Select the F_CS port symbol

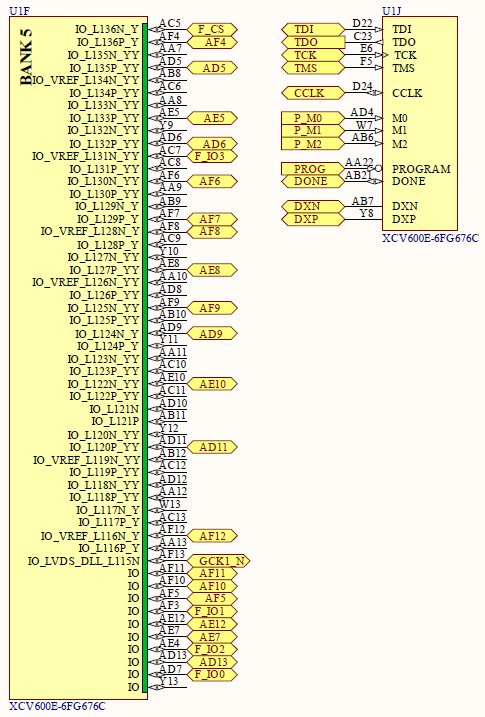pos(212,30)
